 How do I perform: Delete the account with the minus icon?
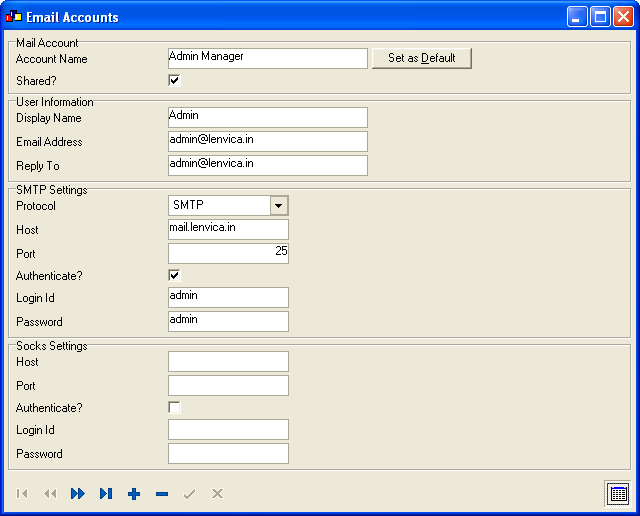pos(162,494)
